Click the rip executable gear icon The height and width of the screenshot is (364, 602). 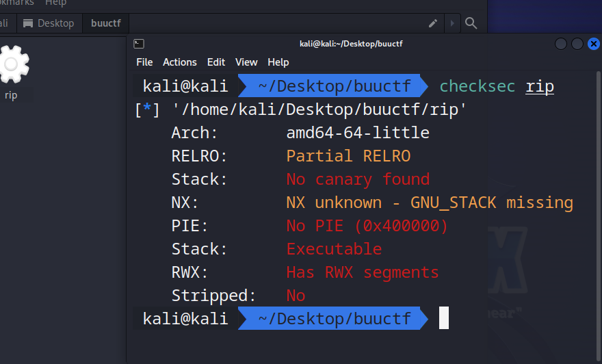pos(12,66)
